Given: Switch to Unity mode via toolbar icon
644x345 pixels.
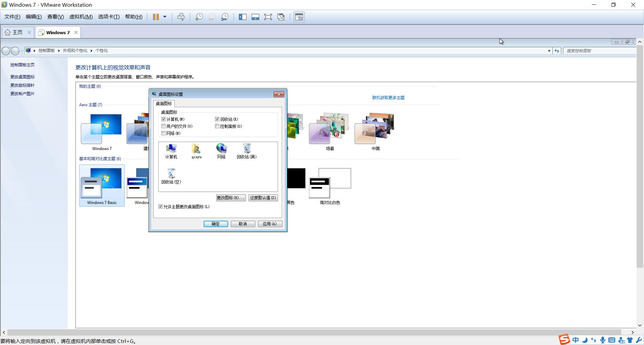Looking at the screenshot, I should tap(281, 17).
